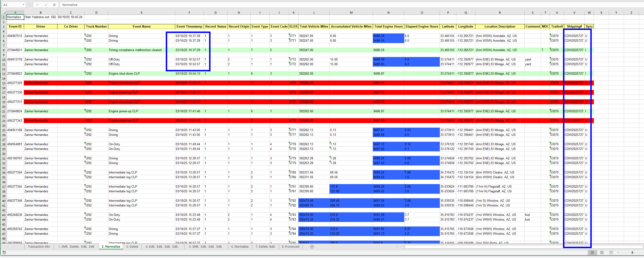Click the zoom out minus button
Screen dimensions: 644x258
tap(618, 253)
